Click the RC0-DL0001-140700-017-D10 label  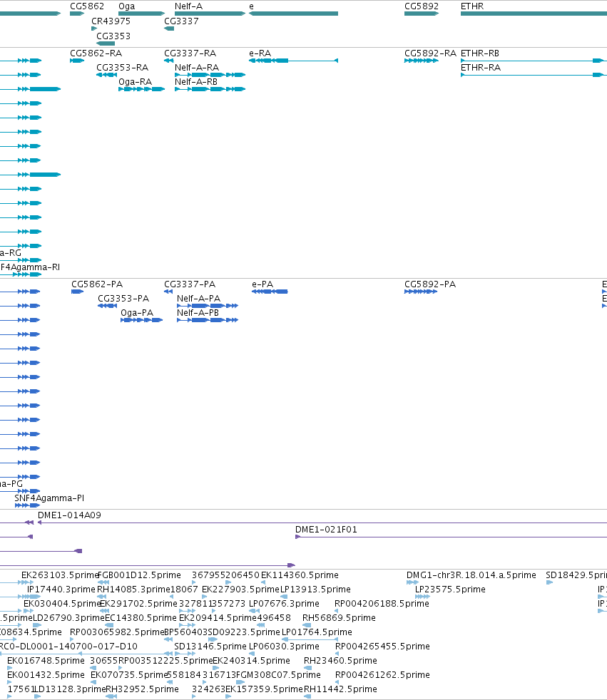(x=68, y=647)
